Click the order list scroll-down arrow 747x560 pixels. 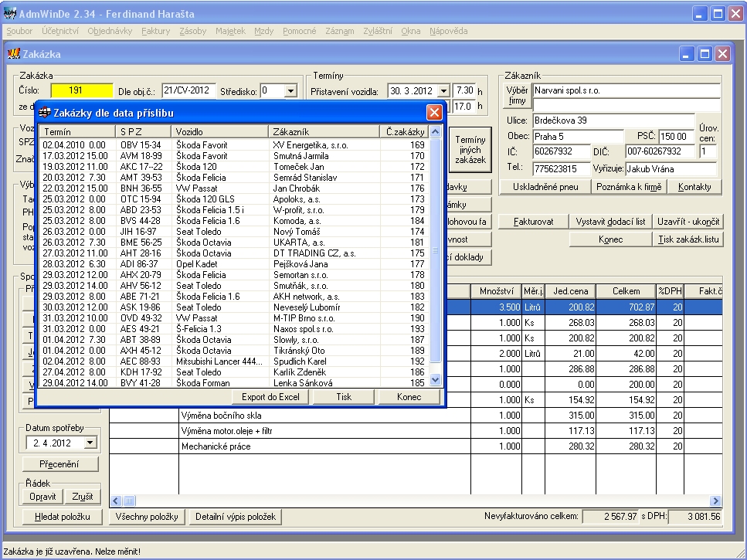coord(434,379)
